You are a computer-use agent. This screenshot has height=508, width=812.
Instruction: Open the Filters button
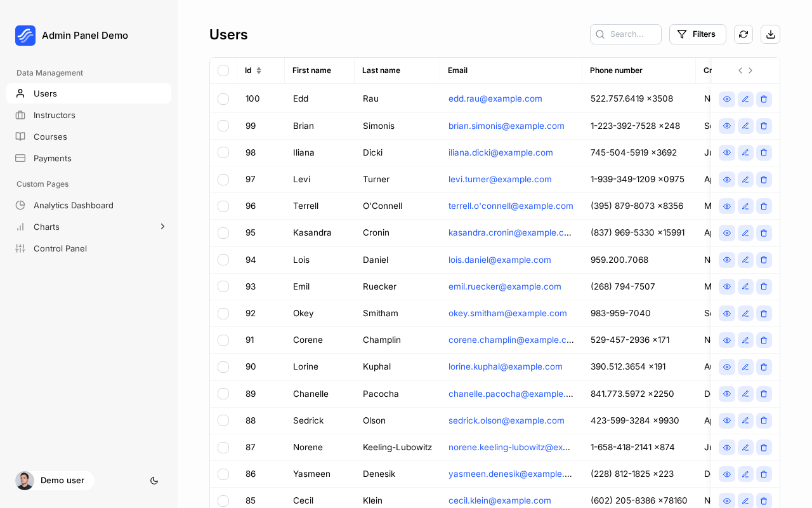pyautogui.click(x=697, y=34)
